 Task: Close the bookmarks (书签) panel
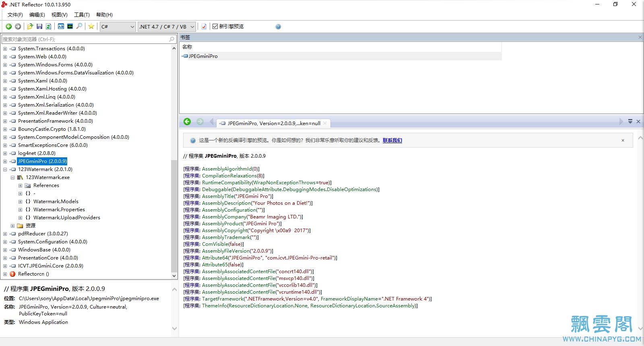[640, 37]
